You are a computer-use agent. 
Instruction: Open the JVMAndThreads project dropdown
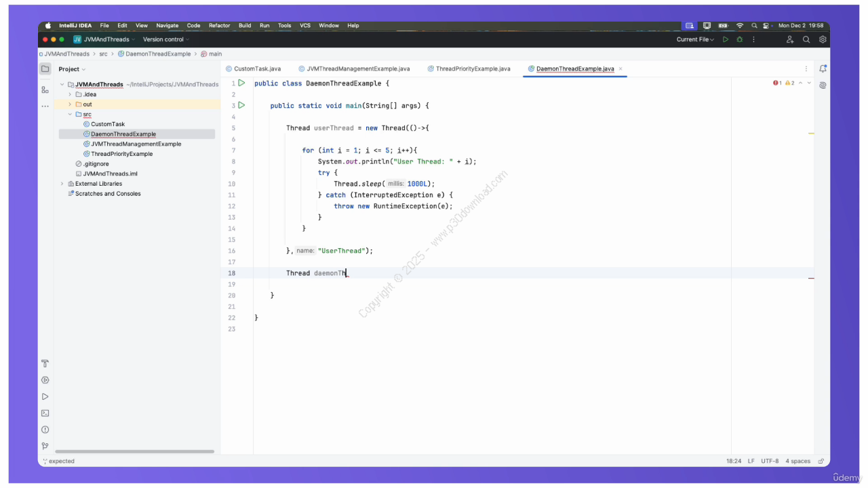click(104, 39)
